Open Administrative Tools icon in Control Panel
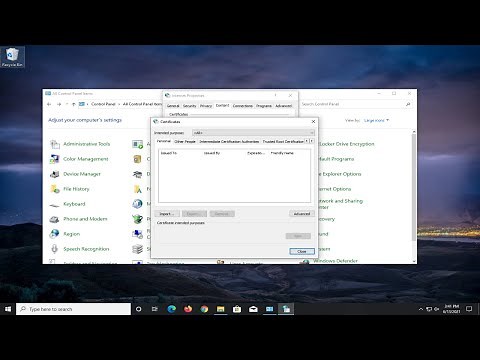The image size is (480, 360). pos(55,144)
